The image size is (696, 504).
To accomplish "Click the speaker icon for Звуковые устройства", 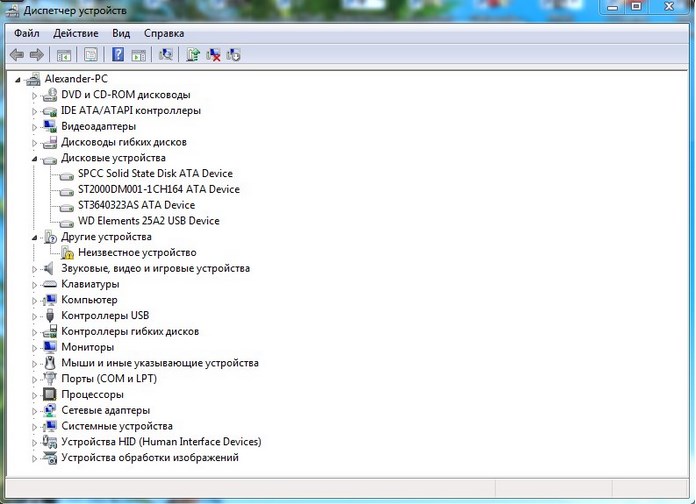I will [49, 268].
